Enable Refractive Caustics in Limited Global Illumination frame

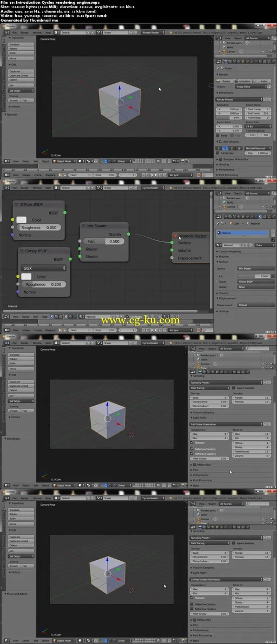(192, 609)
